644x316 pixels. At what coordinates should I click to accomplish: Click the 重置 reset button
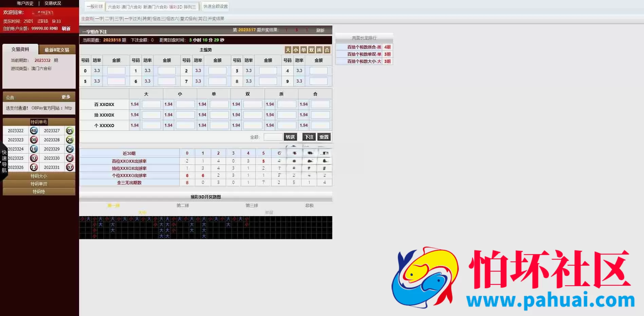pyautogui.click(x=324, y=137)
